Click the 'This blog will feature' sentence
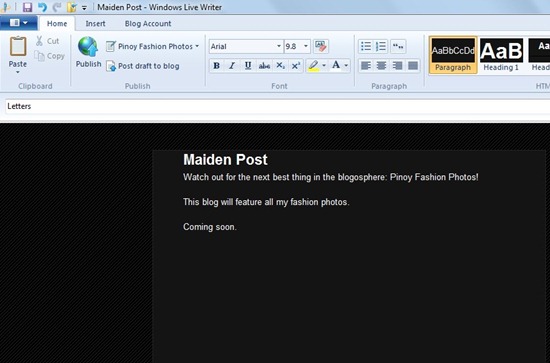Screen dimensions: 550x363 pos(266,202)
